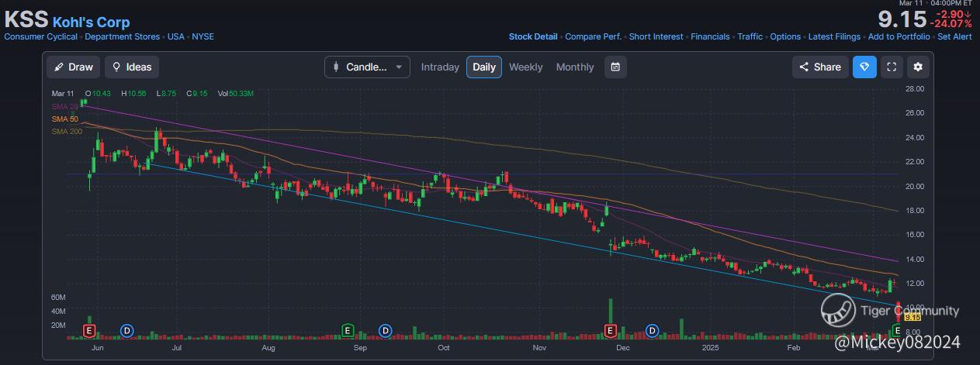This screenshot has height=365, width=980.
Task: Click the green earnings E marker before September
Action: pyautogui.click(x=348, y=331)
